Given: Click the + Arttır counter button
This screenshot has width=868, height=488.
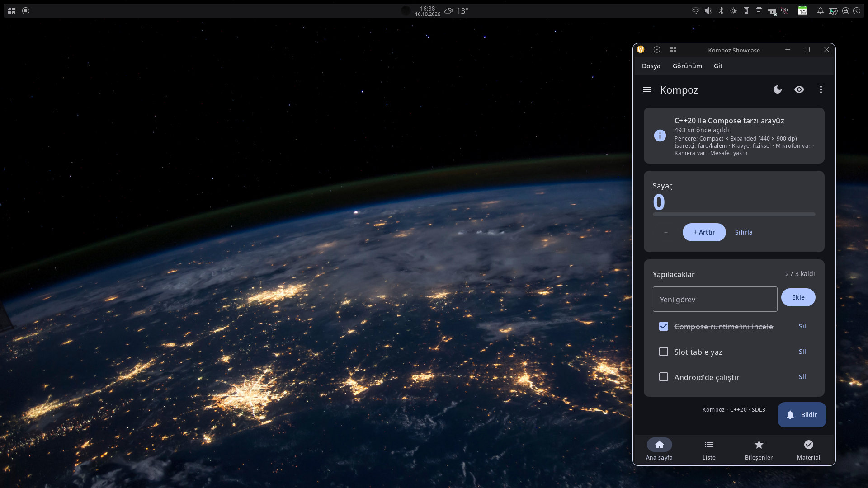Looking at the screenshot, I should [x=704, y=232].
